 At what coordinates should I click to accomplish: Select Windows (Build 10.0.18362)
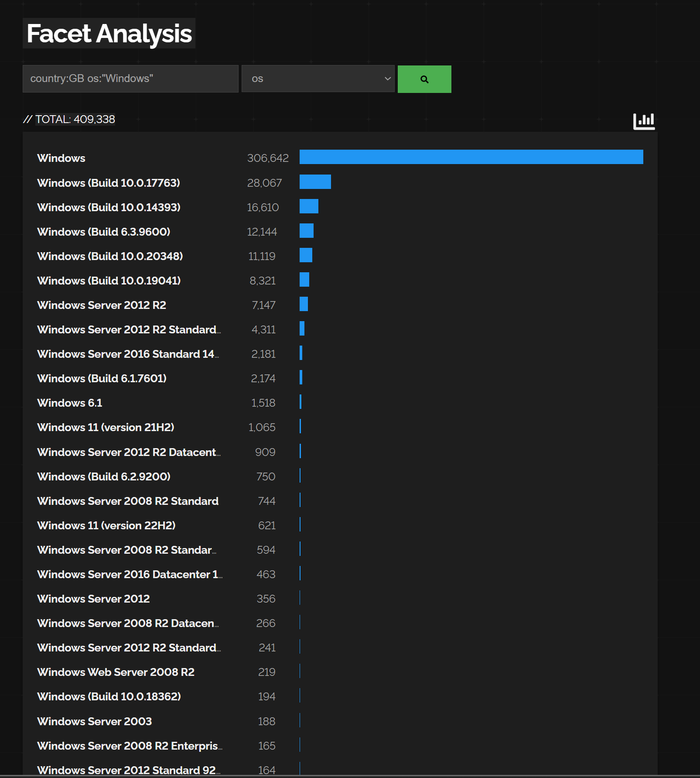pos(109,696)
